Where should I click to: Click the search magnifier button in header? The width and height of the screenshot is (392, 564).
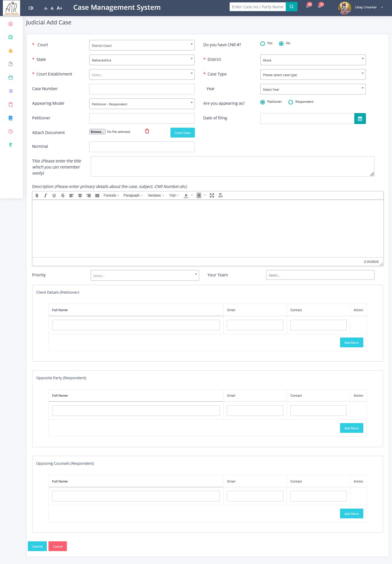point(292,7)
